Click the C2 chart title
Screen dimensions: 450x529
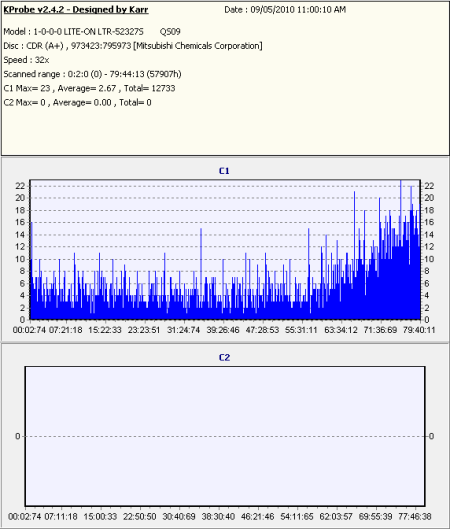pyautogui.click(x=224, y=358)
